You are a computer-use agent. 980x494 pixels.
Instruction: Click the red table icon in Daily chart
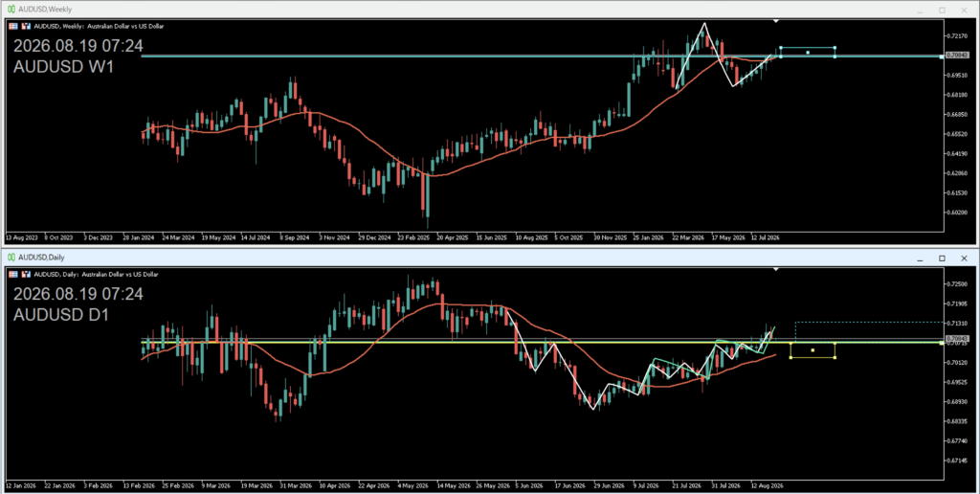[13, 274]
